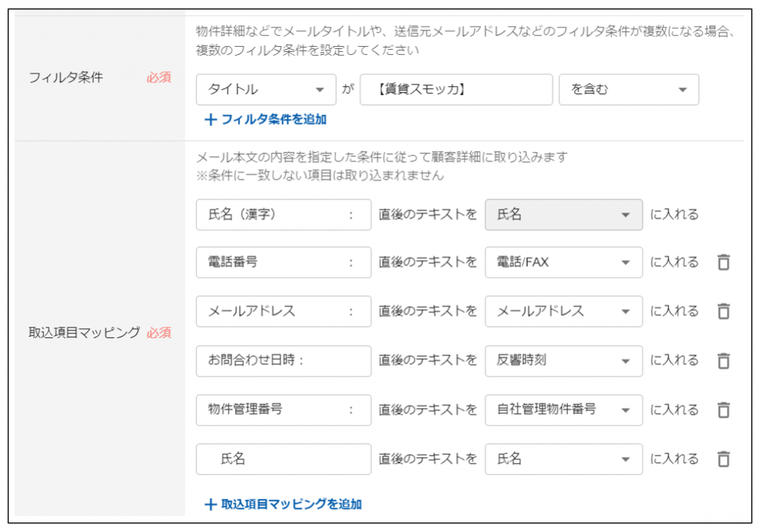Focus the 【賃貸スモッカ】 filter value field
This screenshot has width=760, height=532.
point(456,89)
